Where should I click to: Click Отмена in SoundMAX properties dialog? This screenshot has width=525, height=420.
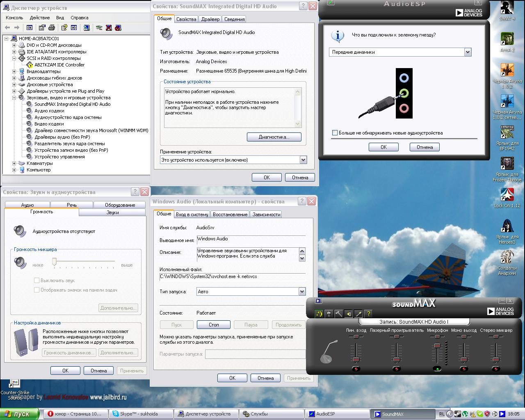click(x=300, y=178)
